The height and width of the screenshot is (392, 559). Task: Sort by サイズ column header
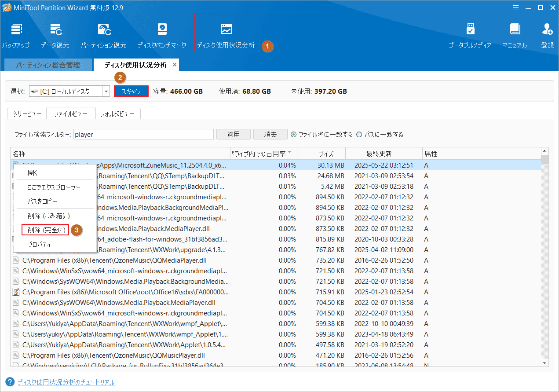[x=322, y=154]
